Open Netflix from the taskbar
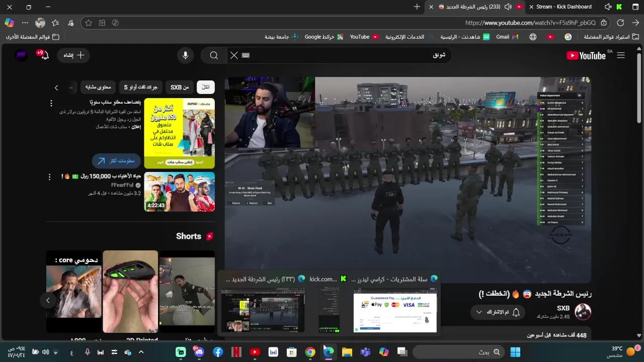The height and width of the screenshot is (362, 644). [x=236, y=352]
